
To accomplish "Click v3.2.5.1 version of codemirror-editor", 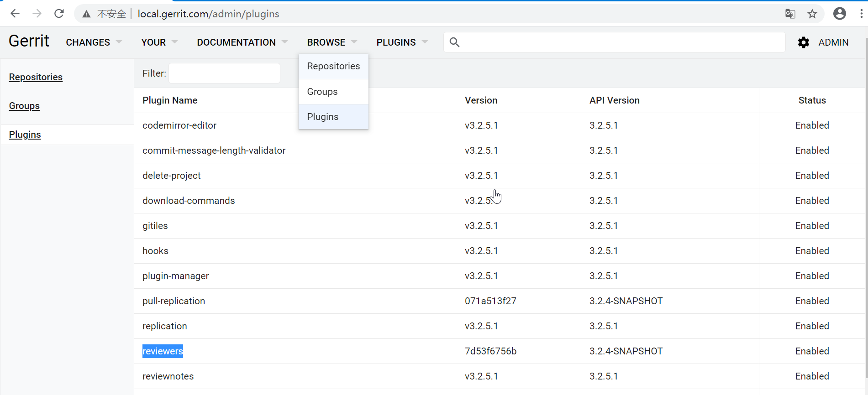I will click(x=481, y=125).
